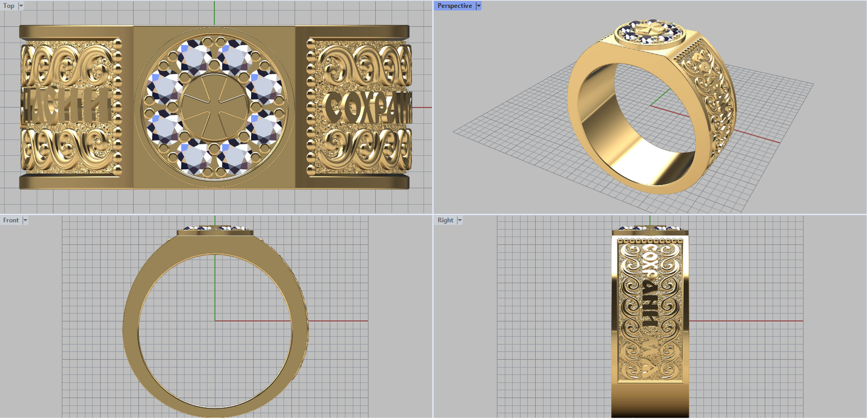
Task: Click the red axis line in Right view
Action: [749, 321]
